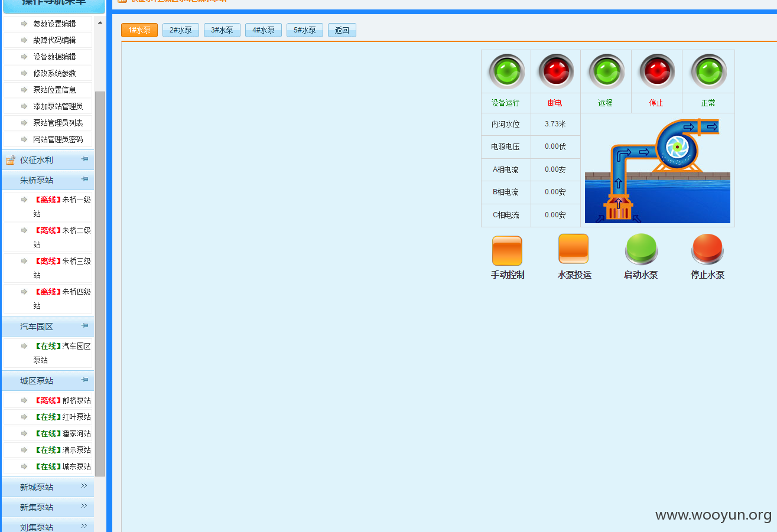Click the 手动控制 orange button icon
Image resolution: width=777 pixels, height=532 pixels.
pos(507,250)
